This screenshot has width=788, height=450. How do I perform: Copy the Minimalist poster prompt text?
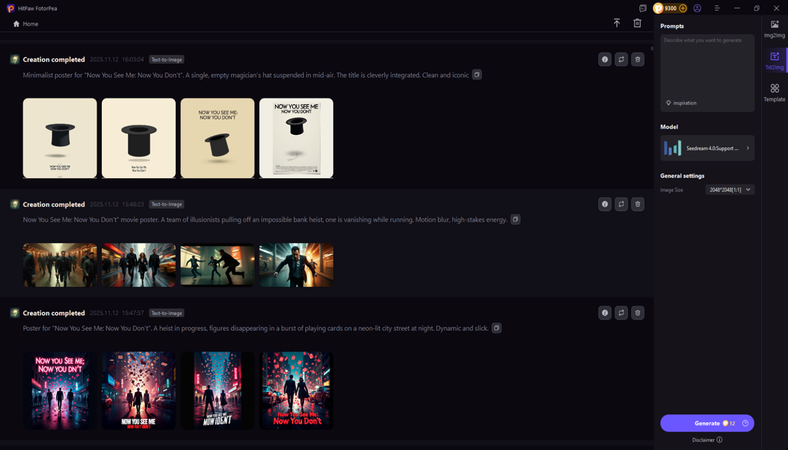pos(476,75)
